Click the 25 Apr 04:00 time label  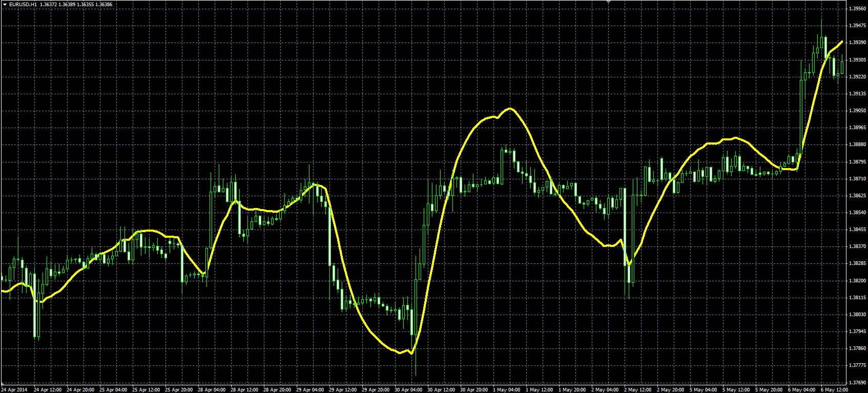[113, 389]
